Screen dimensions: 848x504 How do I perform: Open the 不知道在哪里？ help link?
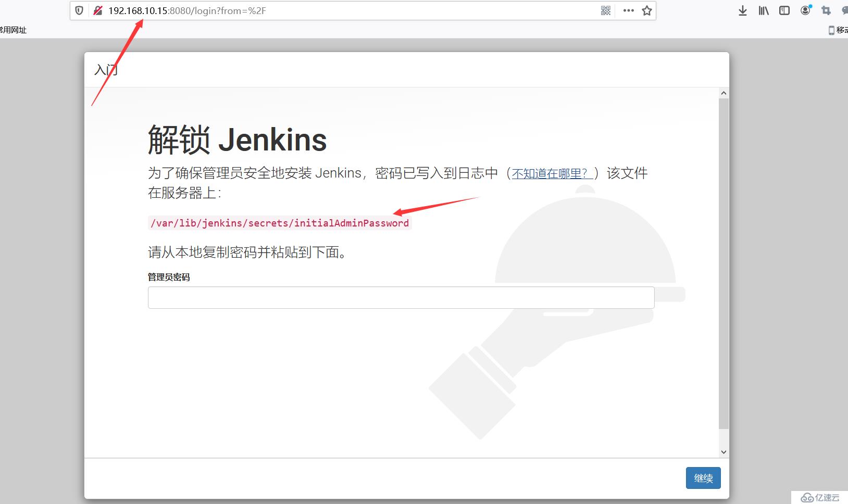point(553,173)
